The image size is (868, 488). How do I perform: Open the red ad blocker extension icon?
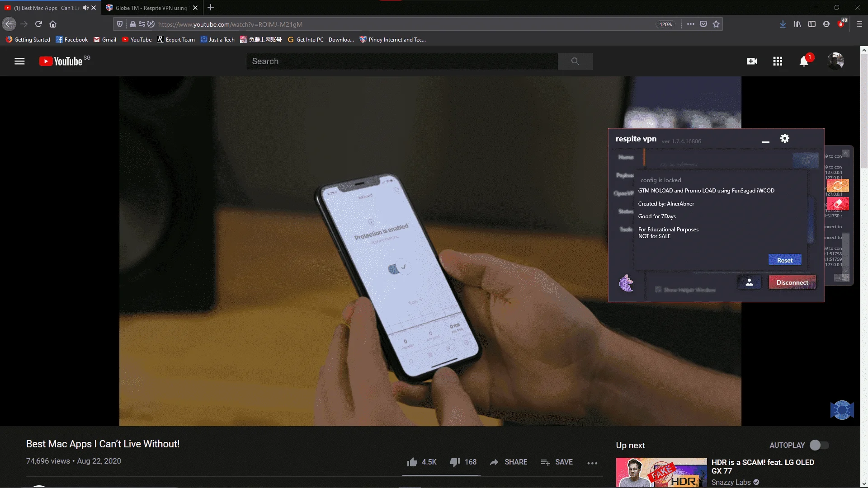(x=841, y=24)
